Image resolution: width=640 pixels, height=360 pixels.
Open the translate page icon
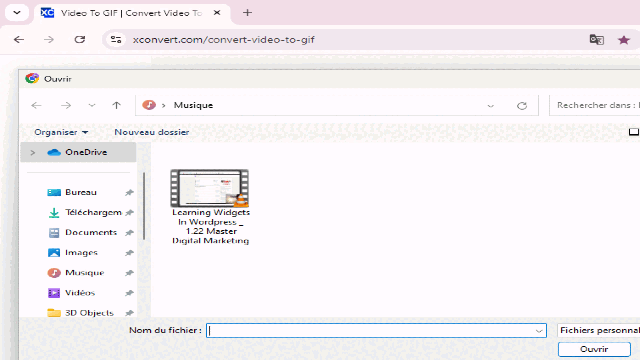point(597,40)
